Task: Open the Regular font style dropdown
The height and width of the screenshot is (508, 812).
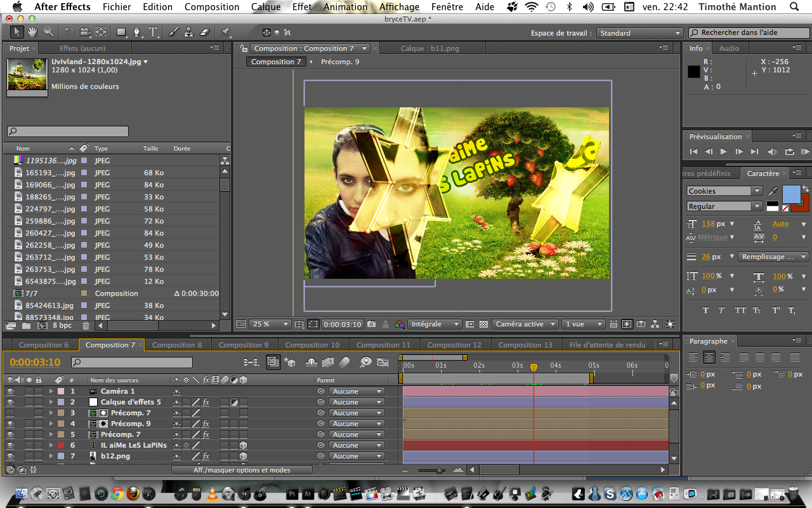Action: [x=724, y=206]
